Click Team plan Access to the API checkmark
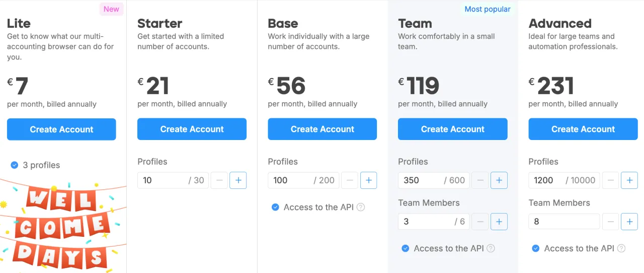This screenshot has width=644, height=273. (x=406, y=248)
